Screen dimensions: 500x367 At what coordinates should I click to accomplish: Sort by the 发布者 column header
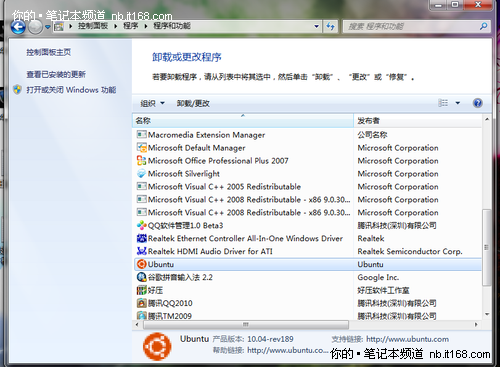pyautogui.click(x=418, y=121)
